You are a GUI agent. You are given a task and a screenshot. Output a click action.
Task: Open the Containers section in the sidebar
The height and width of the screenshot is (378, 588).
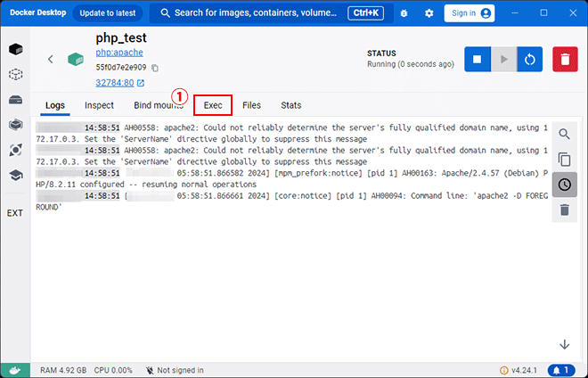coord(15,49)
